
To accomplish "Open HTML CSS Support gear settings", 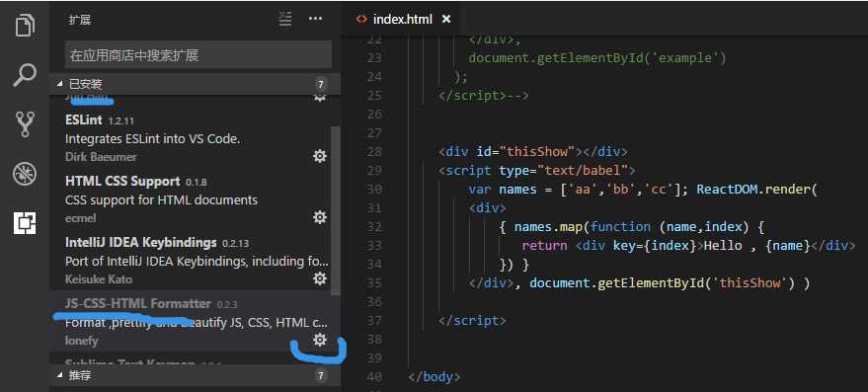I will (x=319, y=217).
